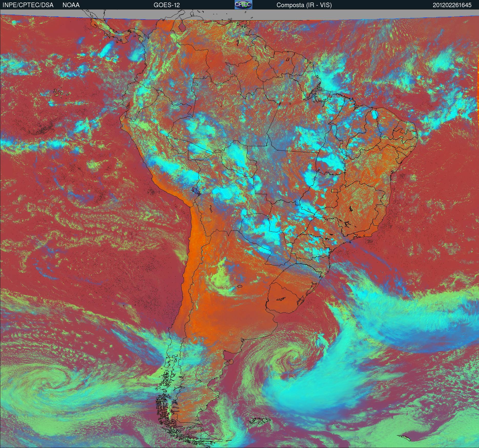Click the "Composta (IR - VIS)" title text

tap(304, 5)
